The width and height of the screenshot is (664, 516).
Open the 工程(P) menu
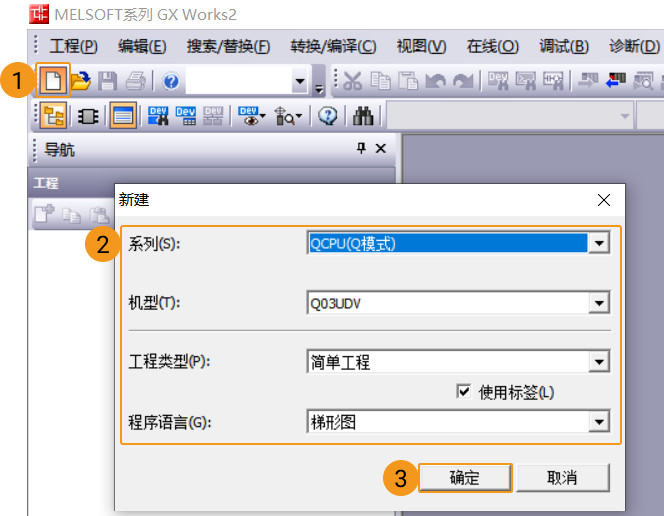[x=74, y=46]
